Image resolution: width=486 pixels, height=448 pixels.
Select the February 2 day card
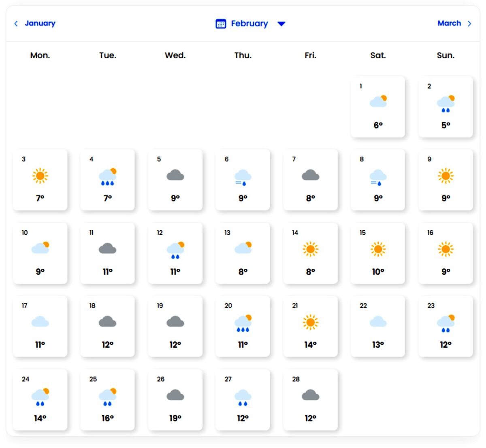446,106
